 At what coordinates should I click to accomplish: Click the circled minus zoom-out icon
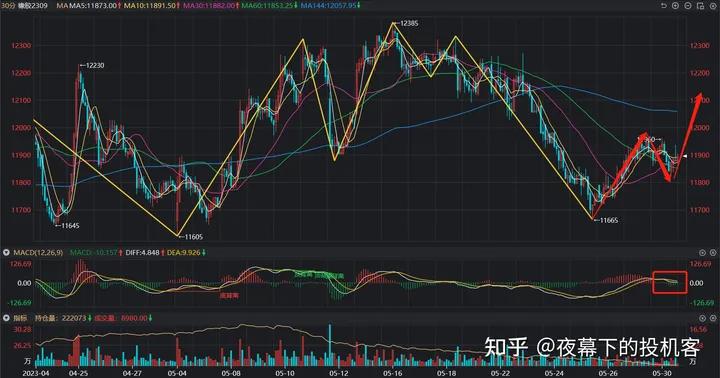[x=688, y=6]
